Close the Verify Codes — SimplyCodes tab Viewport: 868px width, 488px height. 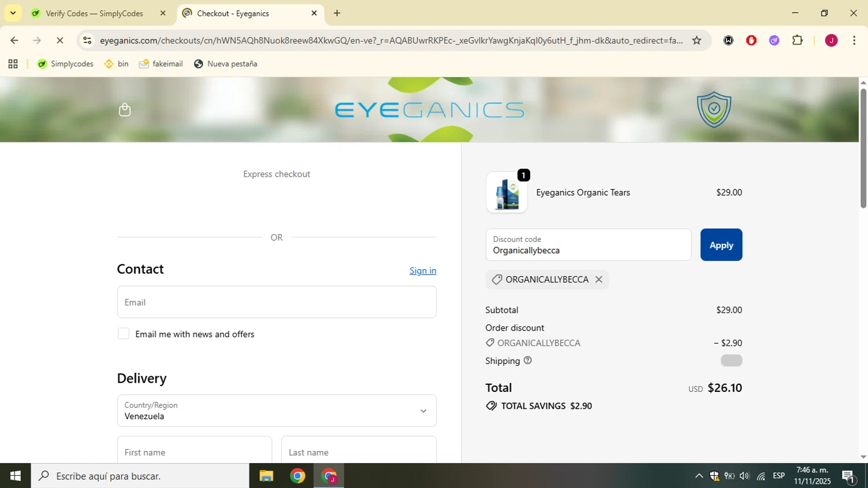[163, 13]
